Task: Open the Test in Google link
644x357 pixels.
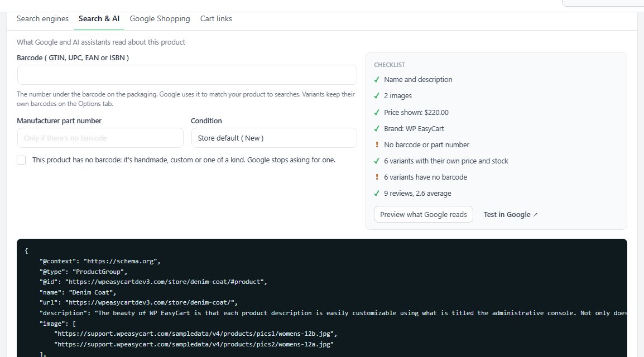Action: click(x=511, y=214)
